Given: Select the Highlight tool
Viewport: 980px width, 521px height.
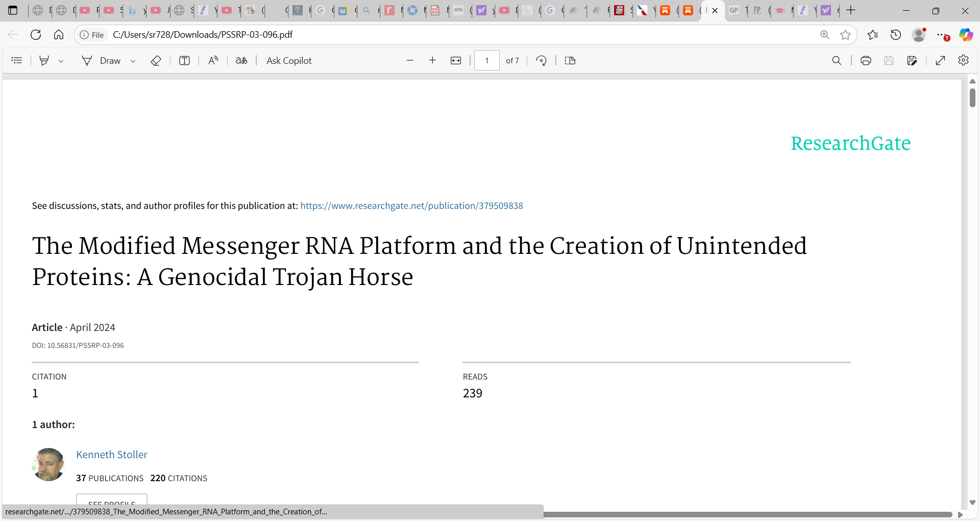Looking at the screenshot, I should [x=44, y=60].
